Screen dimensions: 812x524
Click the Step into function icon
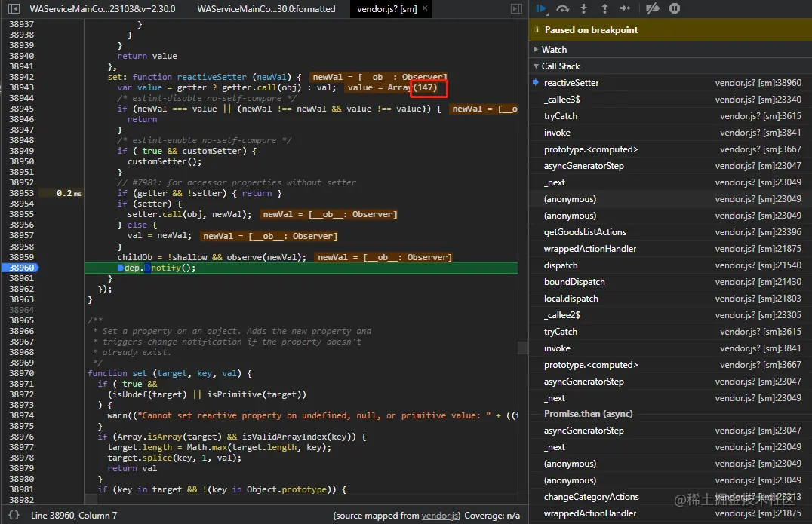[x=583, y=8]
